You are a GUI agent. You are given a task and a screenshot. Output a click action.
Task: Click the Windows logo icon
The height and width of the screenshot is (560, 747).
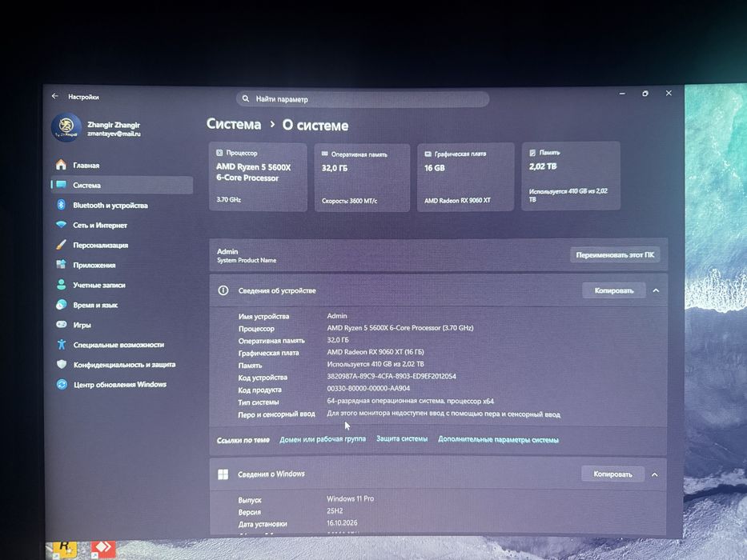(x=223, y=474)
